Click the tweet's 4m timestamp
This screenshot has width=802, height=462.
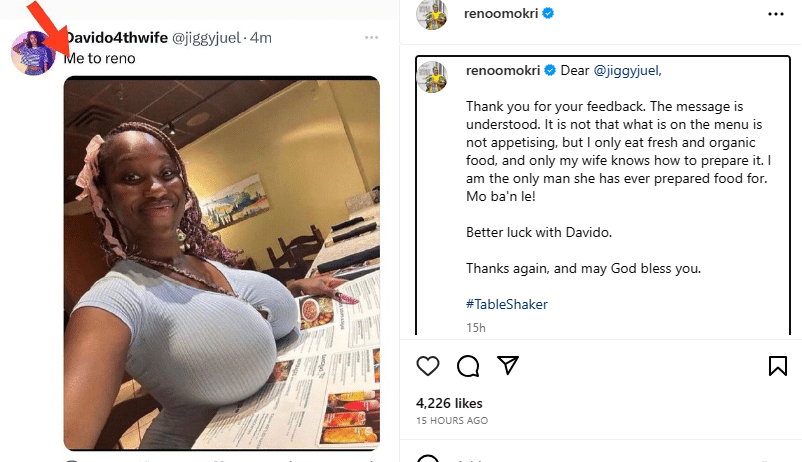click(261, 38)
